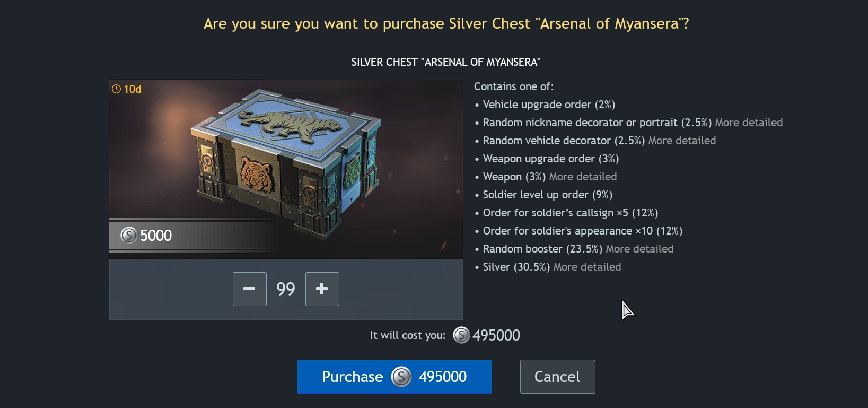Click coin icon inside Purchase button
868x408 pixels.
click(x=401, y=377)
